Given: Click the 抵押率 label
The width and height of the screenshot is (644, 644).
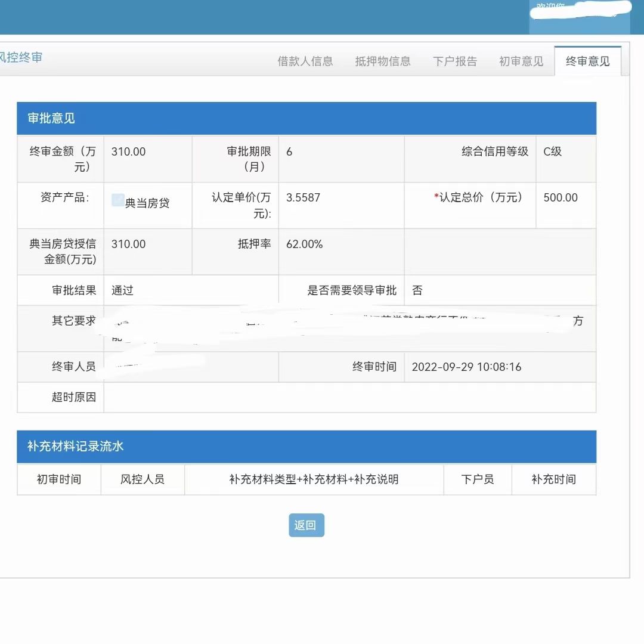Looking at the screenshot, I should tap(254, 244).
